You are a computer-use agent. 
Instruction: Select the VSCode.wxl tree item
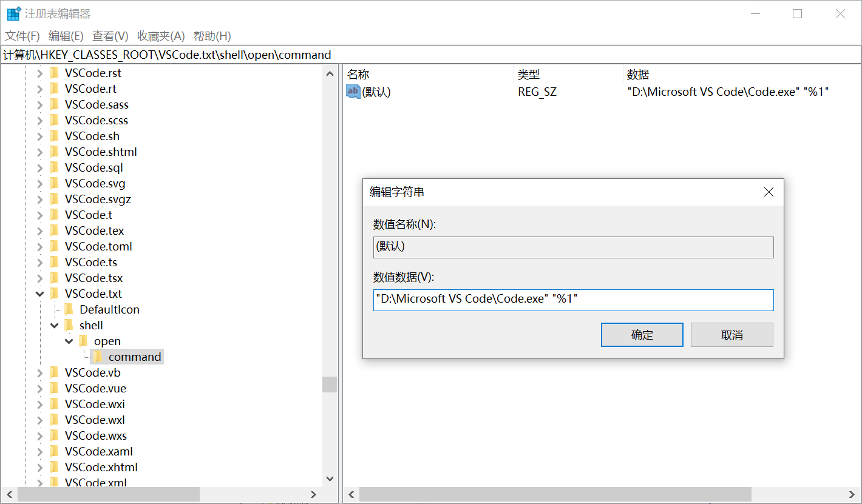point(95,420)
